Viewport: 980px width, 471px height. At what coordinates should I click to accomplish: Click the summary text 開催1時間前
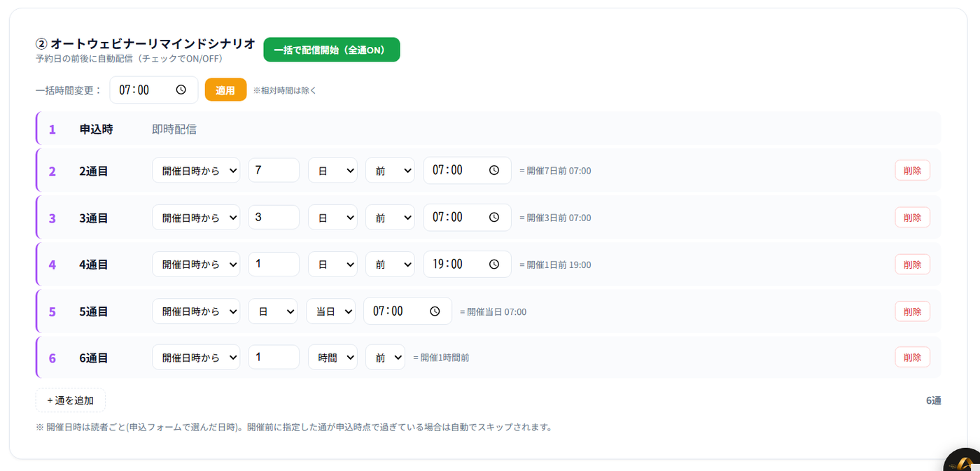coord(441,358)
